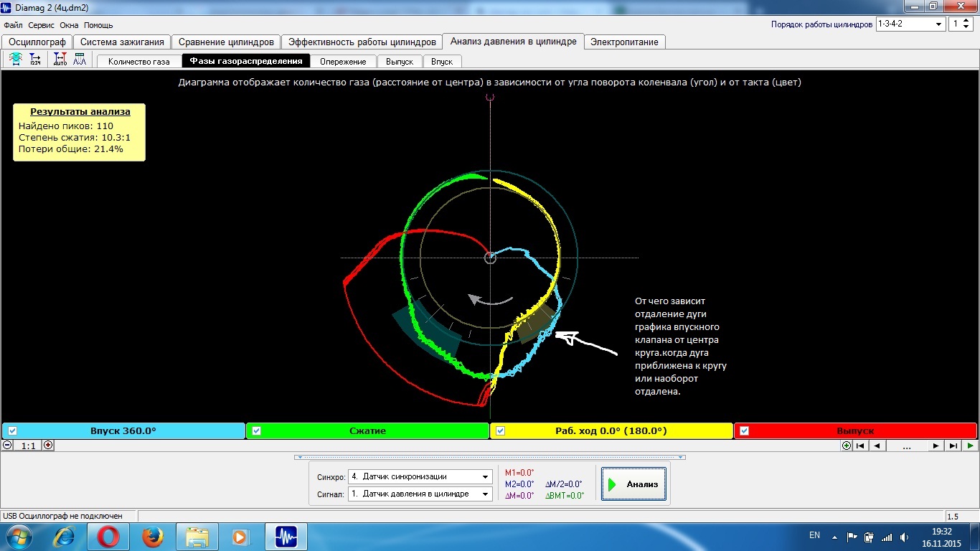This screenshot has width=980, height=551.
Task: Switch to the Система зажигания tab
Action: tap(122, 42)
